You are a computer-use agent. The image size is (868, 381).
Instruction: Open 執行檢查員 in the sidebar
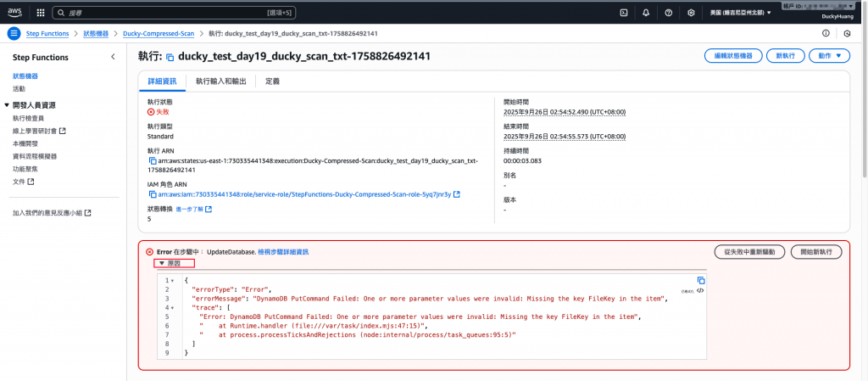coord(28,118)
